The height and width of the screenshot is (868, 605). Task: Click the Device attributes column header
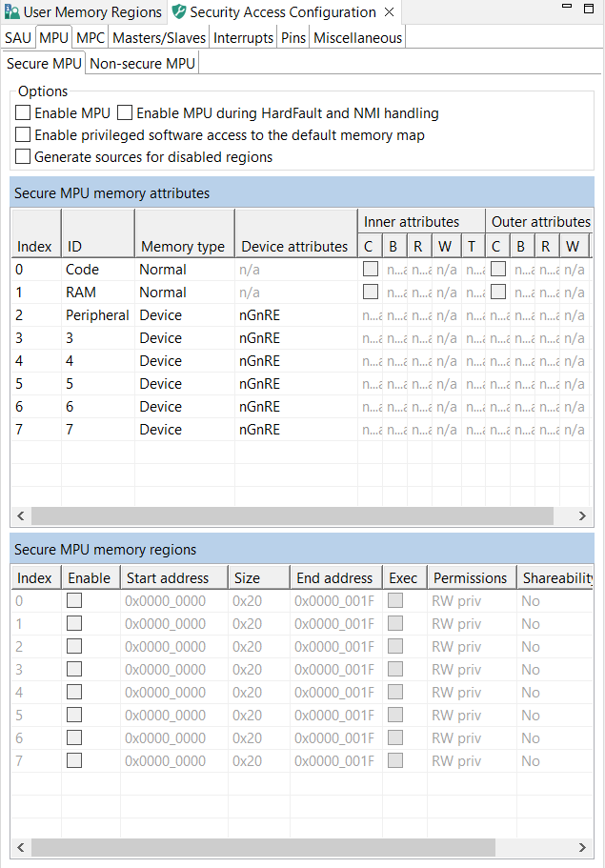pos(296,233)
